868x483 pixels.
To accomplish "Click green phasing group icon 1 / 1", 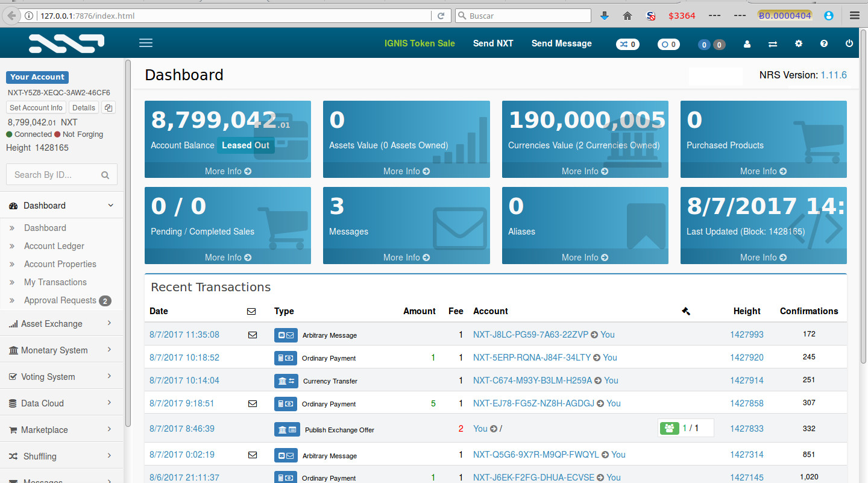I will point(669,428).
